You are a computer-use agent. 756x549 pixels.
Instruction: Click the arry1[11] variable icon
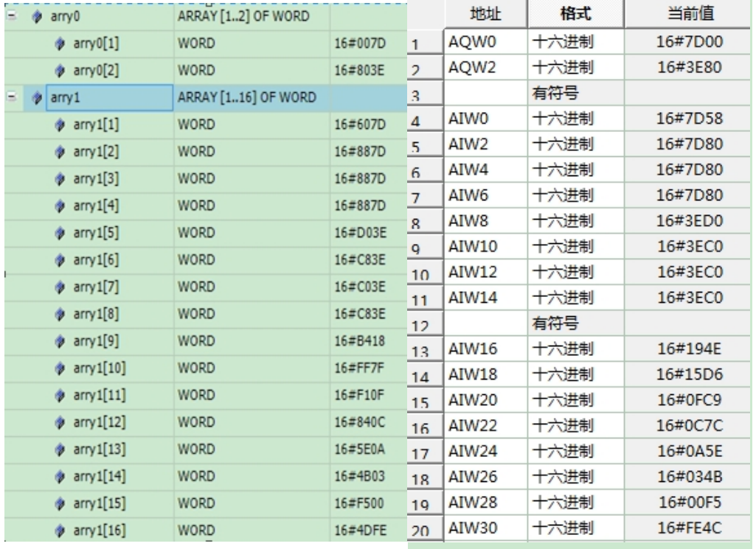pyautogui.click(x=60, y=396)
